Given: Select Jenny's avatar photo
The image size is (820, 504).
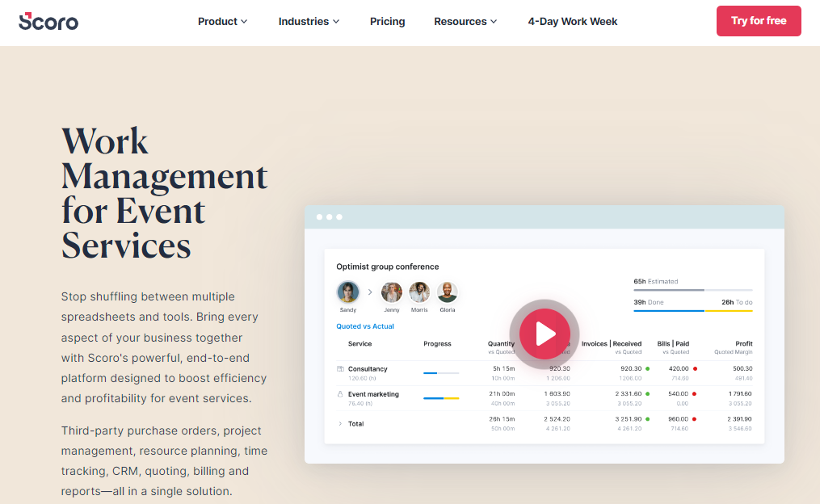Looking at the screenshot, I should coord(391,292).
